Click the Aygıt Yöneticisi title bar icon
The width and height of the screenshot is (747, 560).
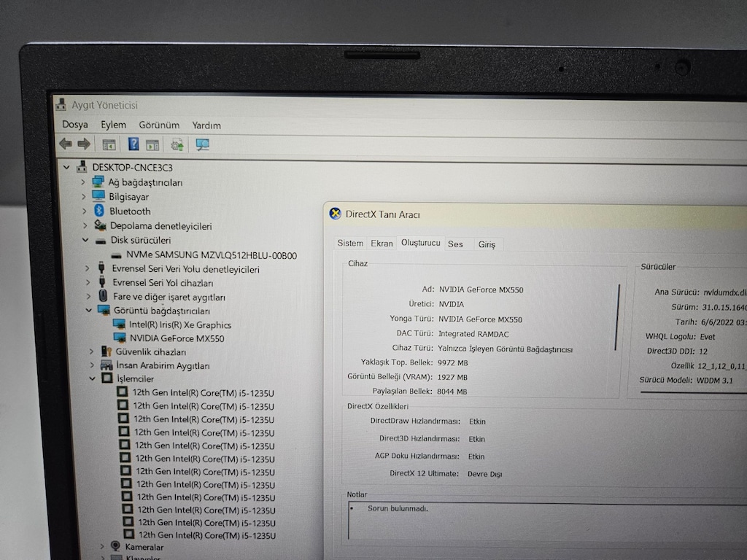pos(61,104)
